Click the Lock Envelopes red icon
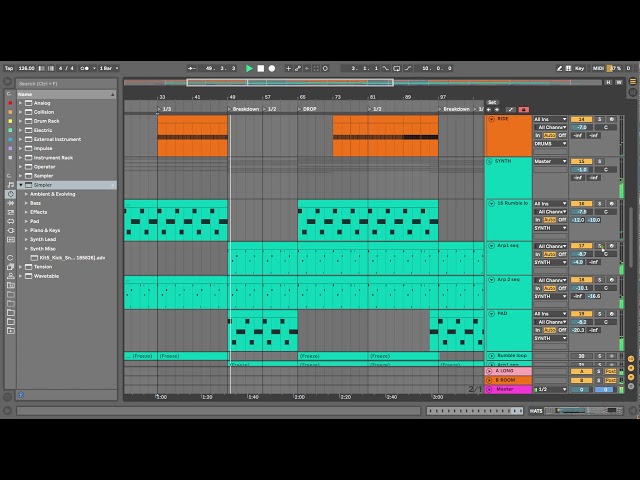This screenshot has width=640, height=480. (x=524, y=110)
